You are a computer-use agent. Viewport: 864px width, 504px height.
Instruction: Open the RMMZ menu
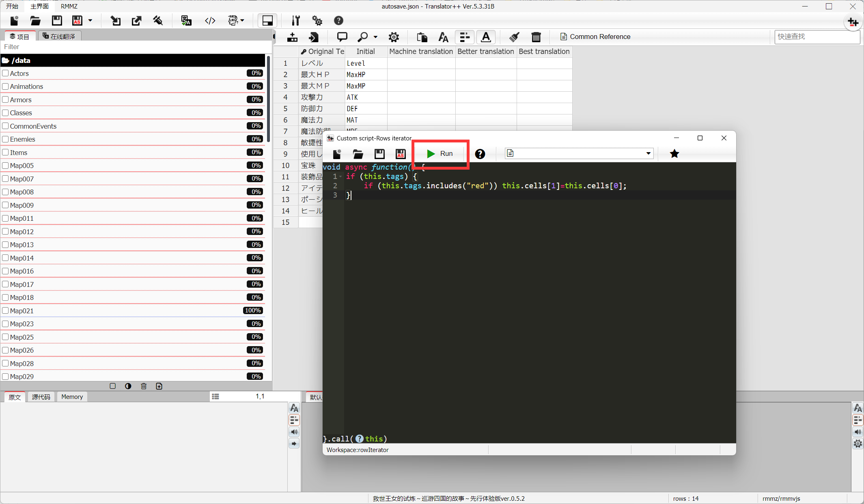(69, 6)
